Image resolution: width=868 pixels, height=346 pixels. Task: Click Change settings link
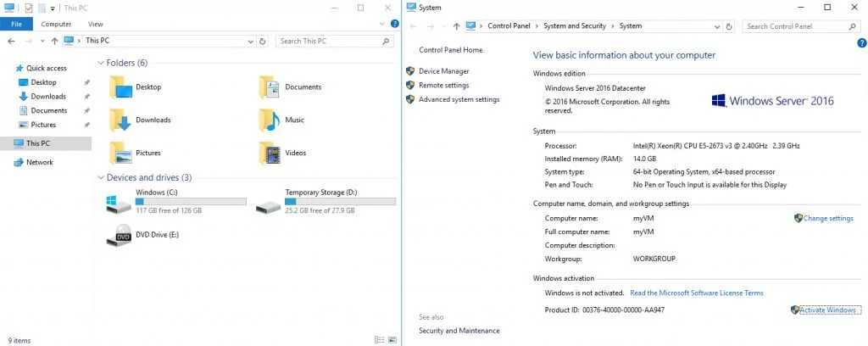pyautogui.click(x=828, y=218)
